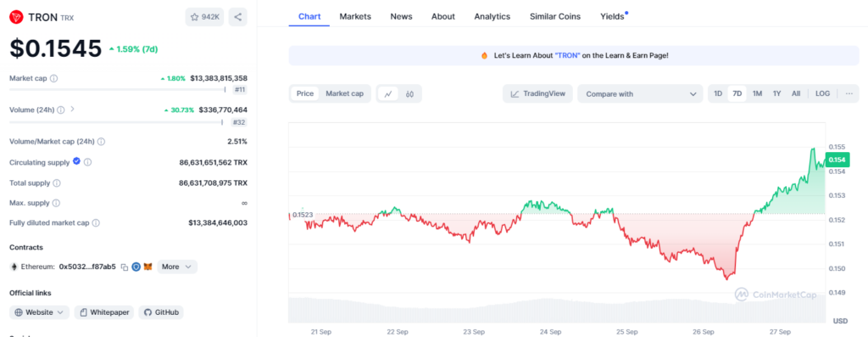The image size is (868, 337).
Task: Open Market cap info tooltip icon
Action: coord(53,79)
